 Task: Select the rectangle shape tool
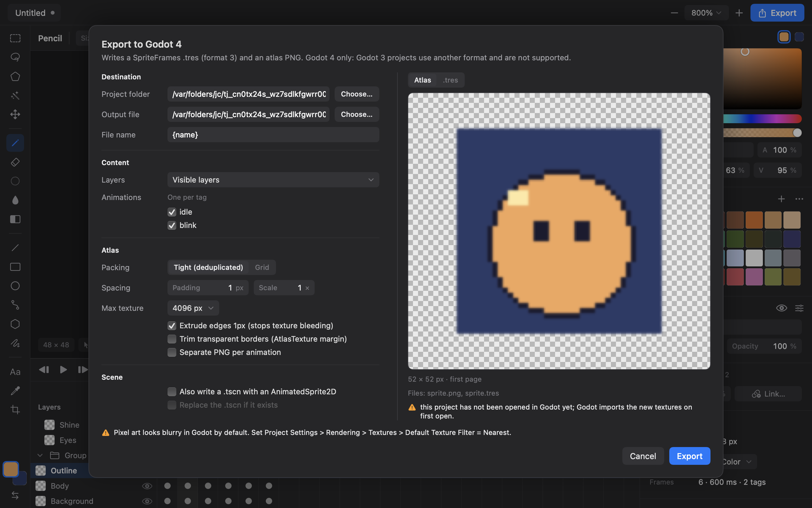coord(15,267)
